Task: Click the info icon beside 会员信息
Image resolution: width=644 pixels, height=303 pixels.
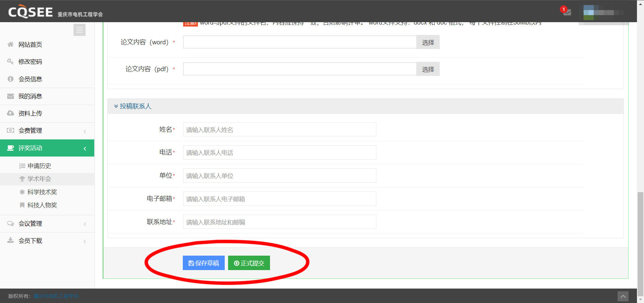Action: click(10, 79)
